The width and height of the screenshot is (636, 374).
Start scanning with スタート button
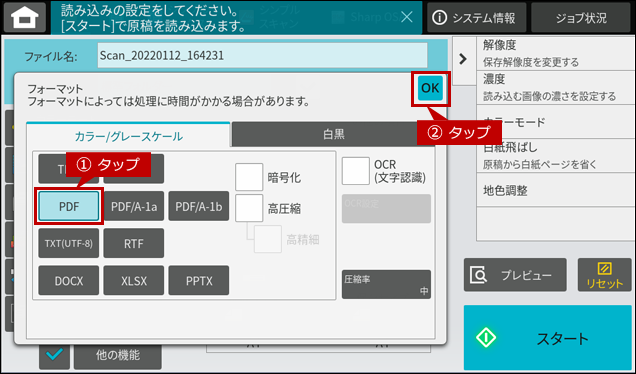[548, 338]
